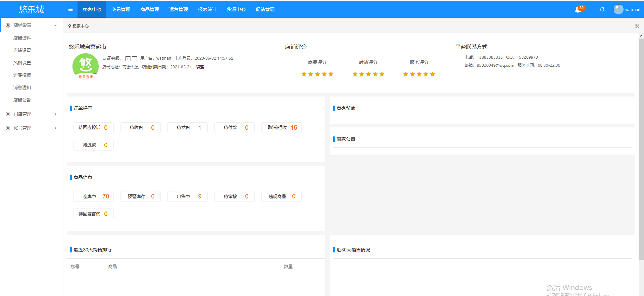Click the location pin breadcrumb icon
Screen dimensions: 644x296
click(69, 26)
